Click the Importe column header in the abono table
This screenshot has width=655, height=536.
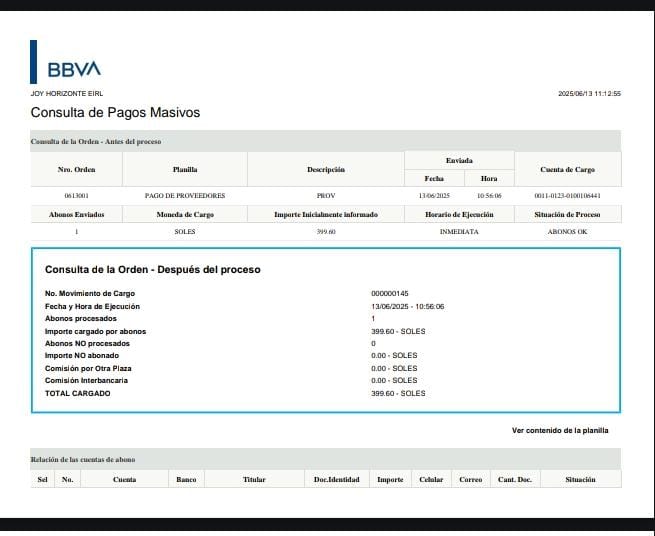coord(390,480)
